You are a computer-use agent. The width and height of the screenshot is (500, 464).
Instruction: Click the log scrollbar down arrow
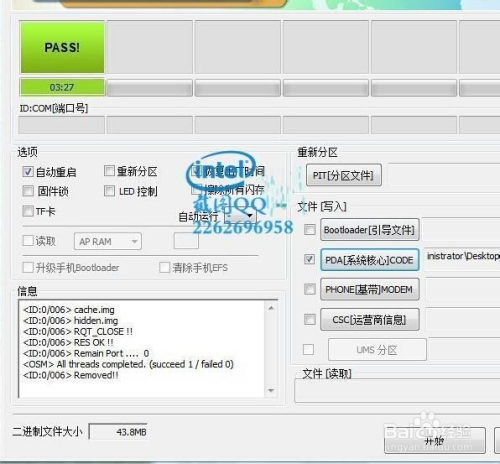click(271, 390)
